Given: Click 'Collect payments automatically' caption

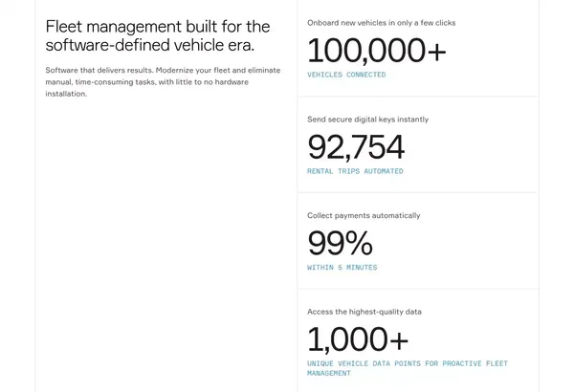Looking at the screenshot, I should coord(364,215).
